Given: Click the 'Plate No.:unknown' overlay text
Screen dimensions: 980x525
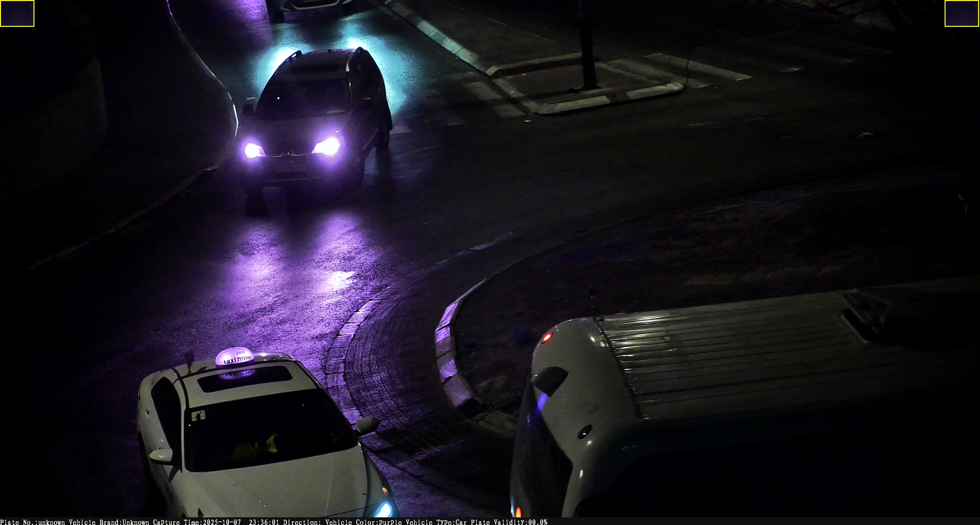Looking at the screenshot, I should tap(33, 522).
